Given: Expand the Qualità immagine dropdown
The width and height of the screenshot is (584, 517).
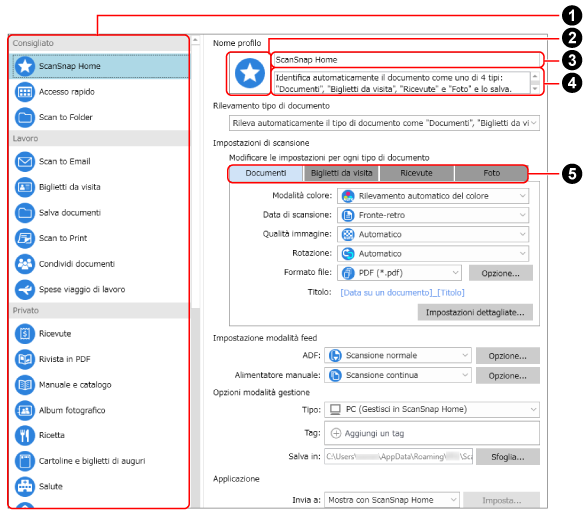Looking at the screenshot, I should click(433, 234).
